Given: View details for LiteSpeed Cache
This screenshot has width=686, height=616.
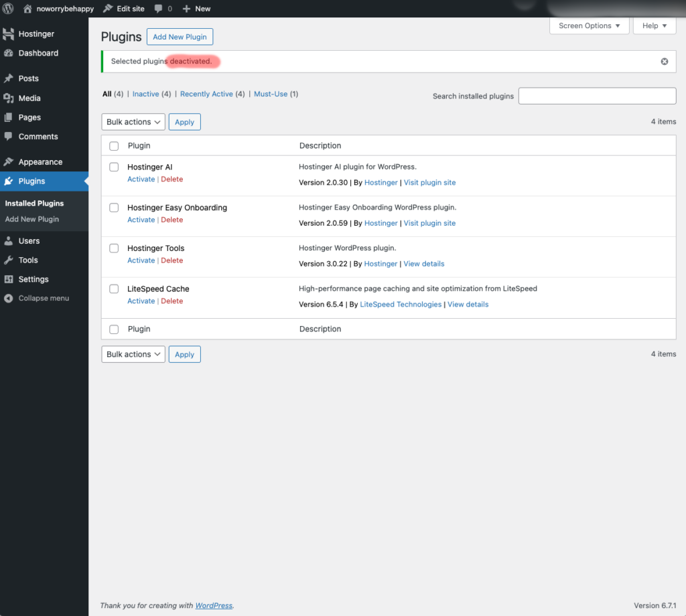Looking at the screenshot, I should point(468,304).
